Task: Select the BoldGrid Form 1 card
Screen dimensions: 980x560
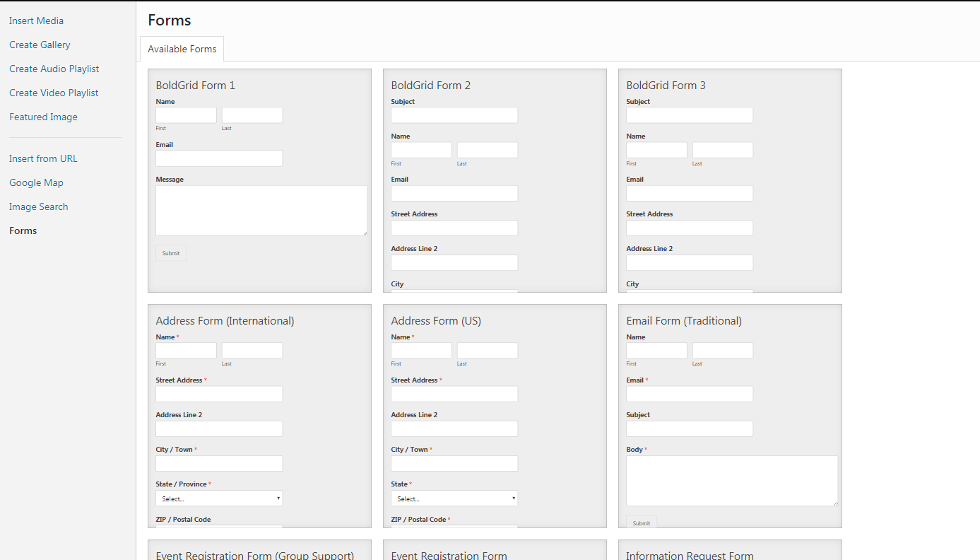Action: tap(259, 180)
